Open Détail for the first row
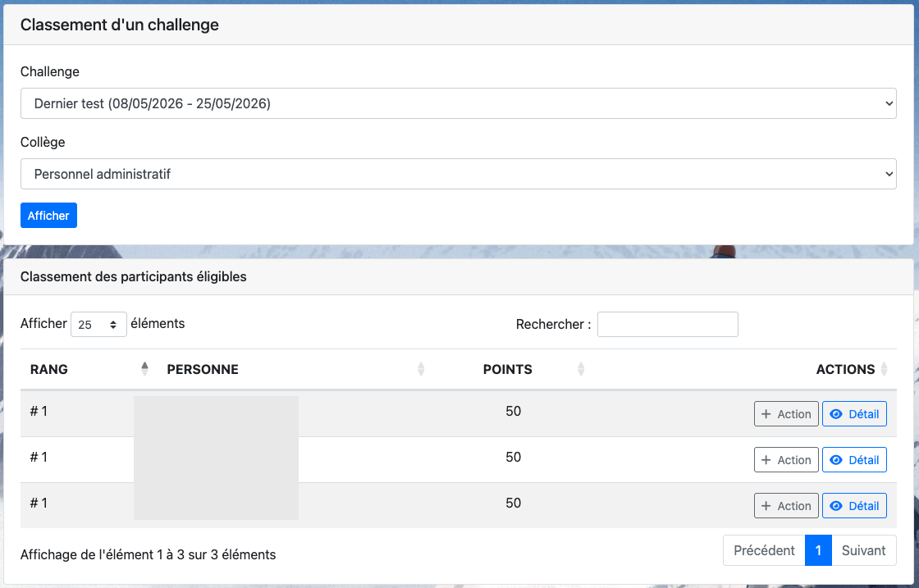 tap(854, 414)
